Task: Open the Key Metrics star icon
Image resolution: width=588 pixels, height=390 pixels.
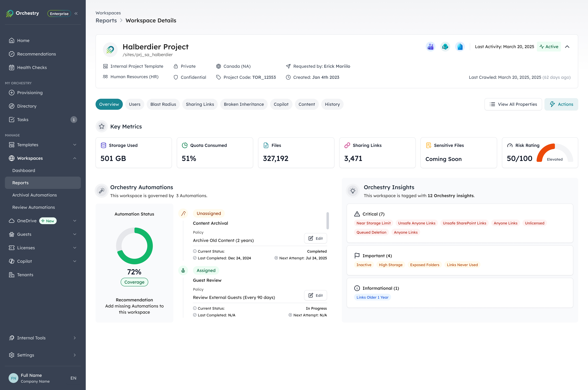Action: tap(102, 126)
